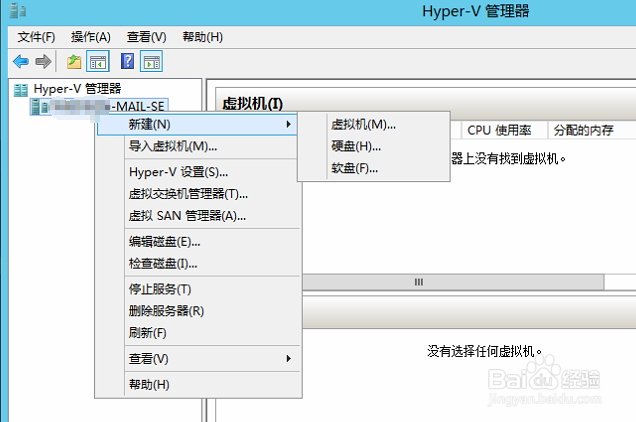Open Help via the question mark icon
The width and height of the screenshot is (636, 422).
coord(127,61)
